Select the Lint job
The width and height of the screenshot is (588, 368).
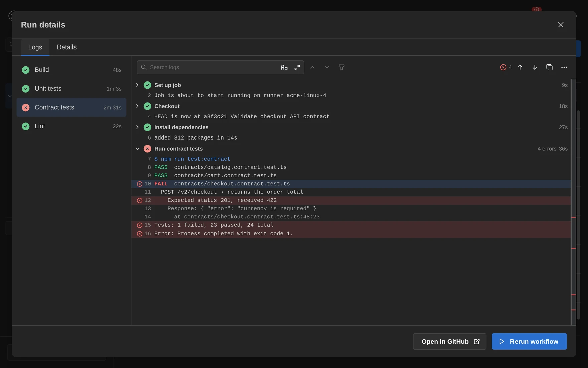tap(71, 126)
